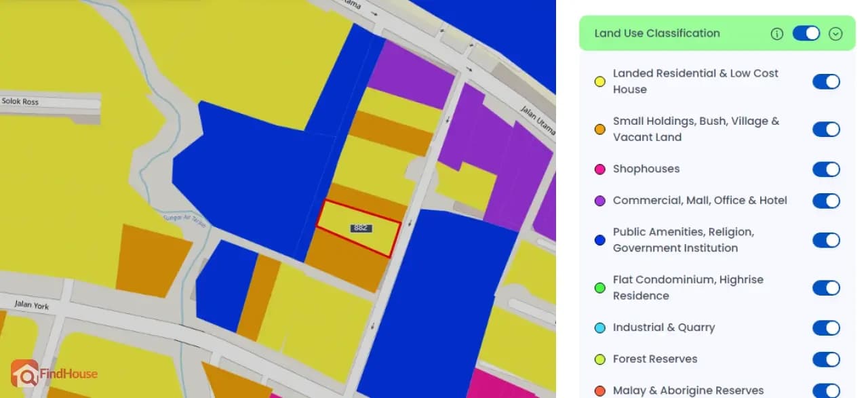Switch off the Forest Reserves toggle

coord(826,359)
